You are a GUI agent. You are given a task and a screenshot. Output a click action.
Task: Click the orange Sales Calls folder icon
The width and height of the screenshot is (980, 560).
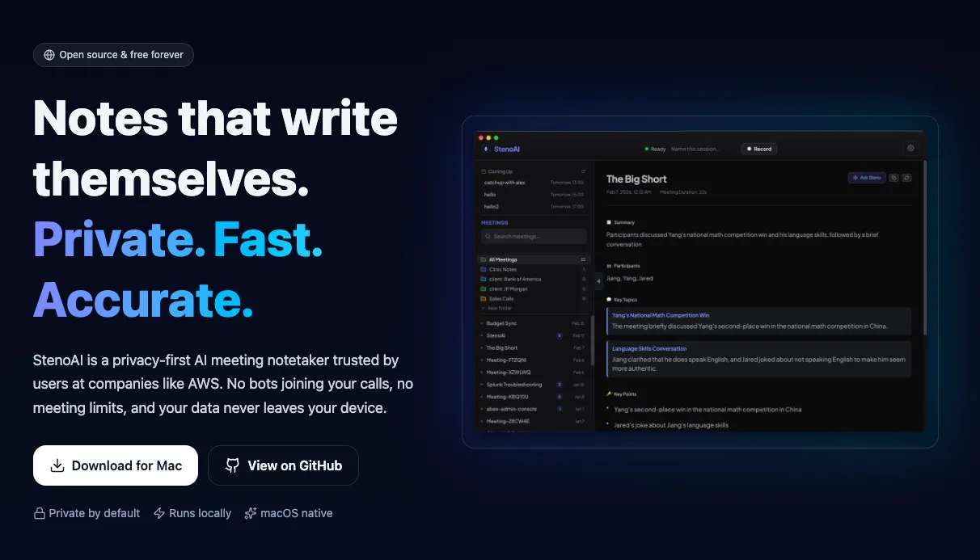click(483, 299)
